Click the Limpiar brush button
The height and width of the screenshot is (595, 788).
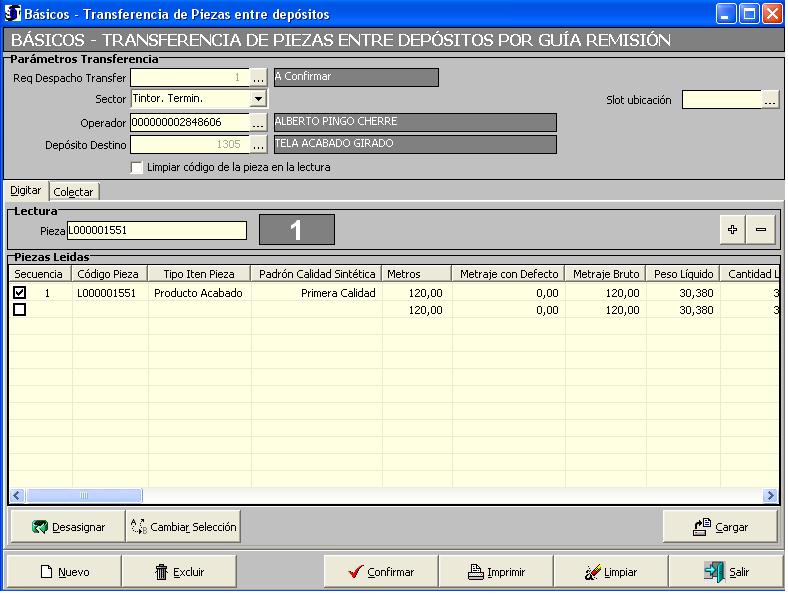tap(610, 572)
